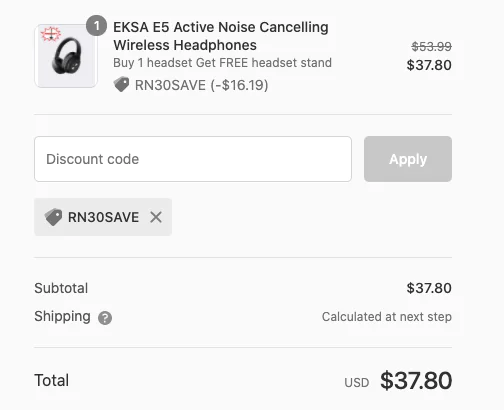Click the Shipping label
The height and width of the screenshot is (410, 504).
coord(62,316)
